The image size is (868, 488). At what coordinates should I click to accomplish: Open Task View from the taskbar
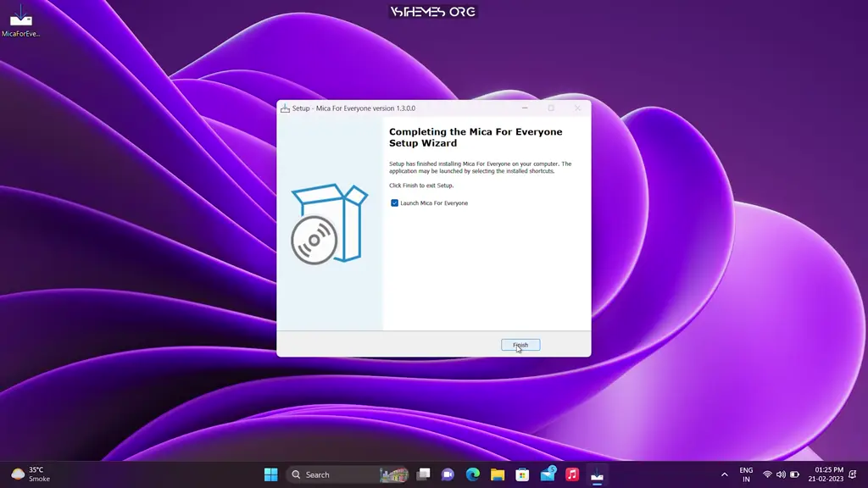pyautogui.click(x=422, y=474)
